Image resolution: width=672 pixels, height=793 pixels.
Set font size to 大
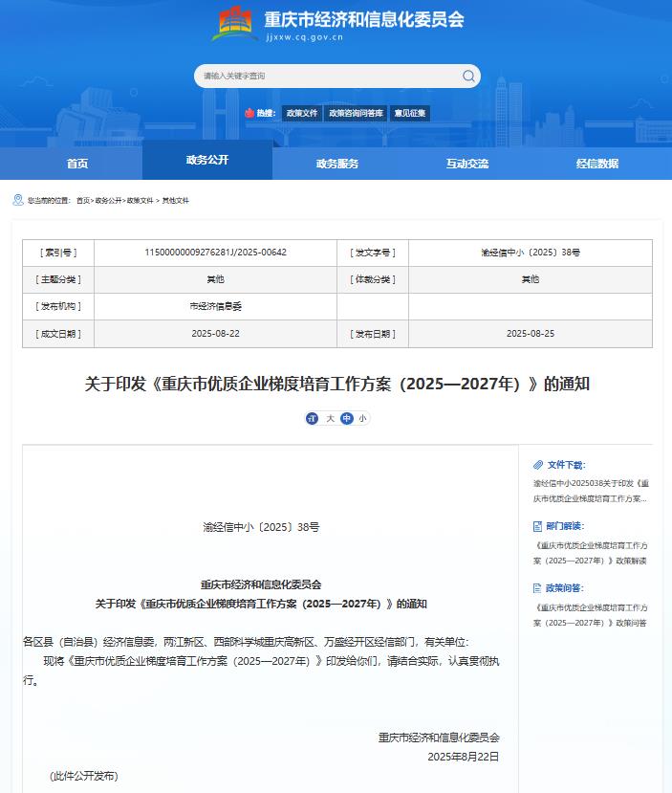330,418
